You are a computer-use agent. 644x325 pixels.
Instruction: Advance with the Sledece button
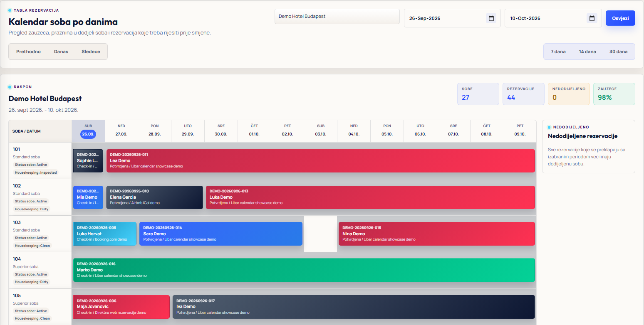pos(91,52)
